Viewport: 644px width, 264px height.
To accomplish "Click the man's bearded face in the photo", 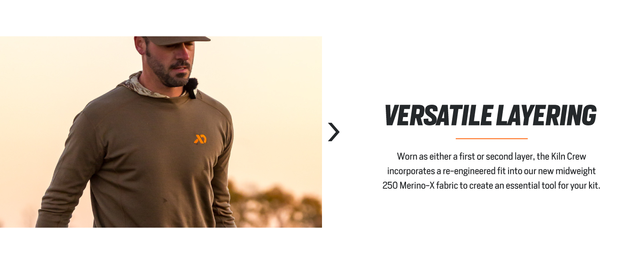I will [172, 64].
